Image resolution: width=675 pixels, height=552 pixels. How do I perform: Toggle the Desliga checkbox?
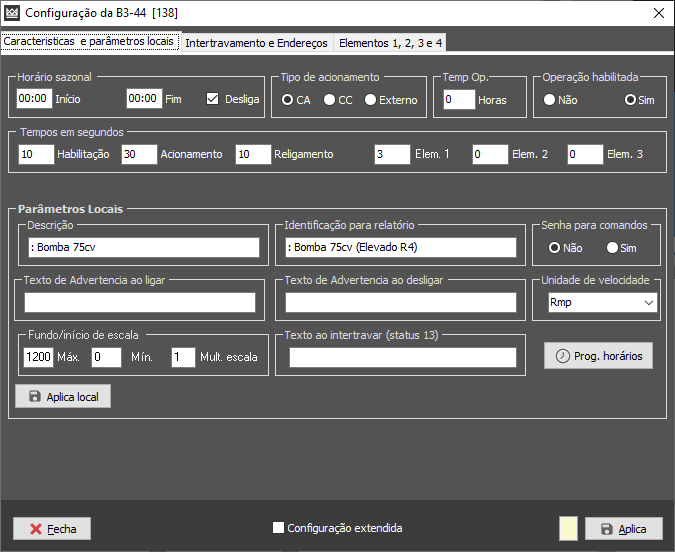tap(212, 99)
